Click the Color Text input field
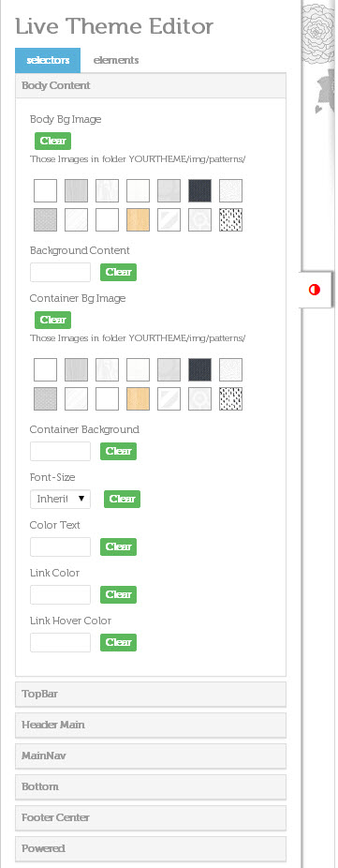Image resolution: width=338 pixels, height=868 pixels. (60, 546)
